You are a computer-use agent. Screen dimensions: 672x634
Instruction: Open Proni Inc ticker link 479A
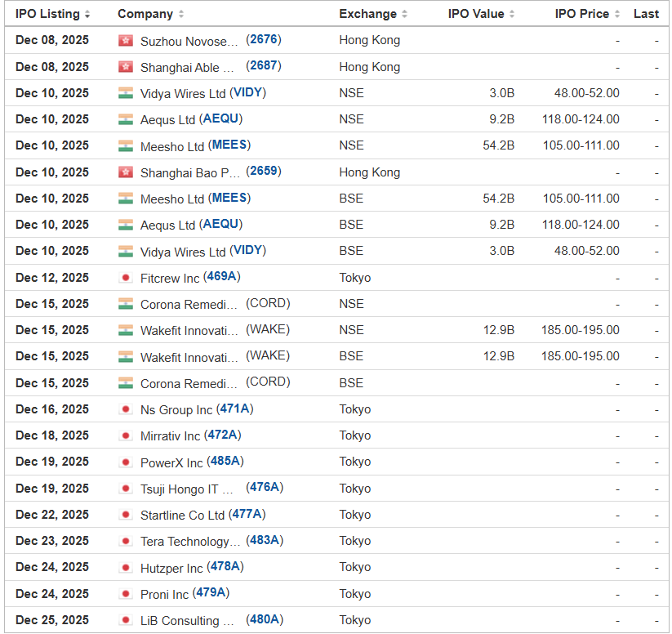(211, 593)
